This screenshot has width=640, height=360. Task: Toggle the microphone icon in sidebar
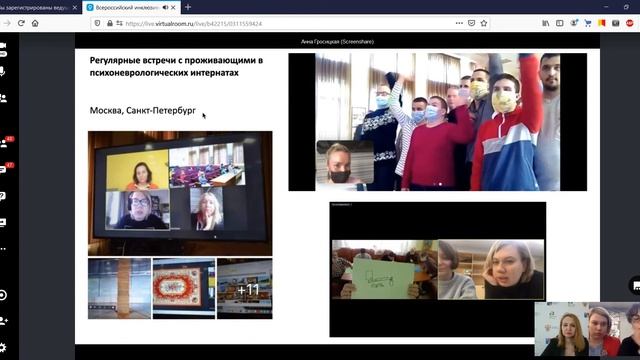(x=2, y=72)
